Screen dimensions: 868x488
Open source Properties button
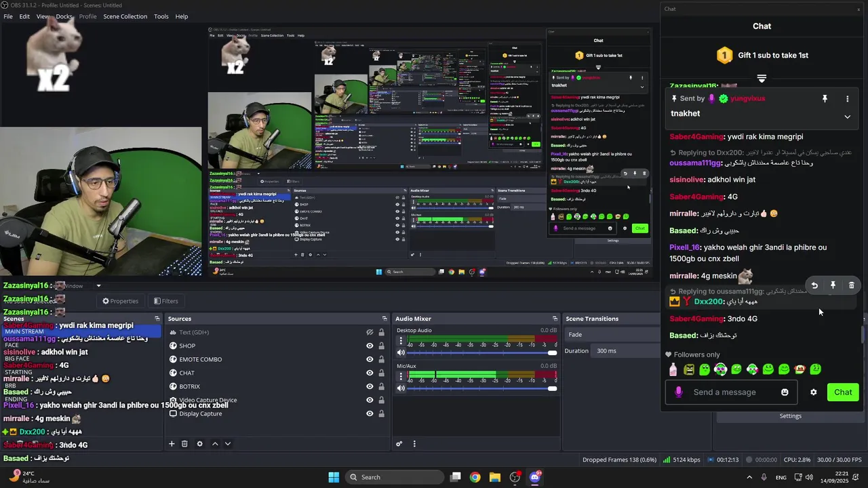pos(121,301)
